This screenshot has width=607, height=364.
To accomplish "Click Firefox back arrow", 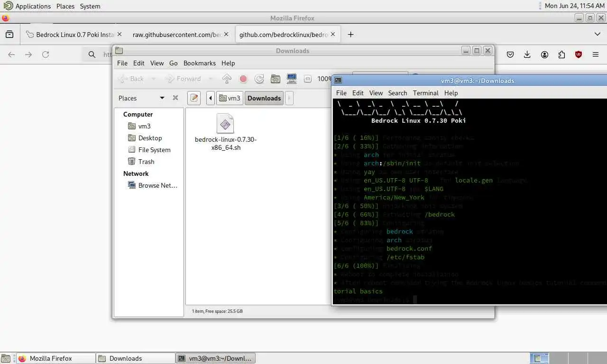I will (11, 55).
